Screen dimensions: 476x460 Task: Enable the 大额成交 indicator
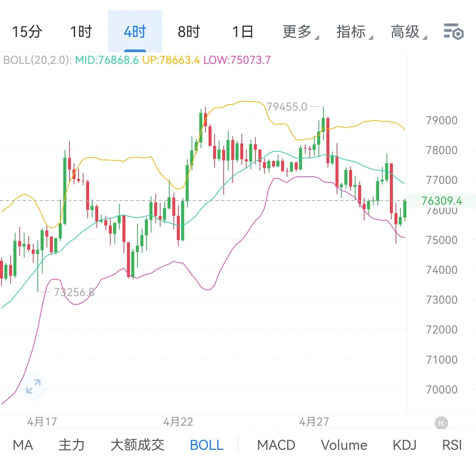pos(138,445)
